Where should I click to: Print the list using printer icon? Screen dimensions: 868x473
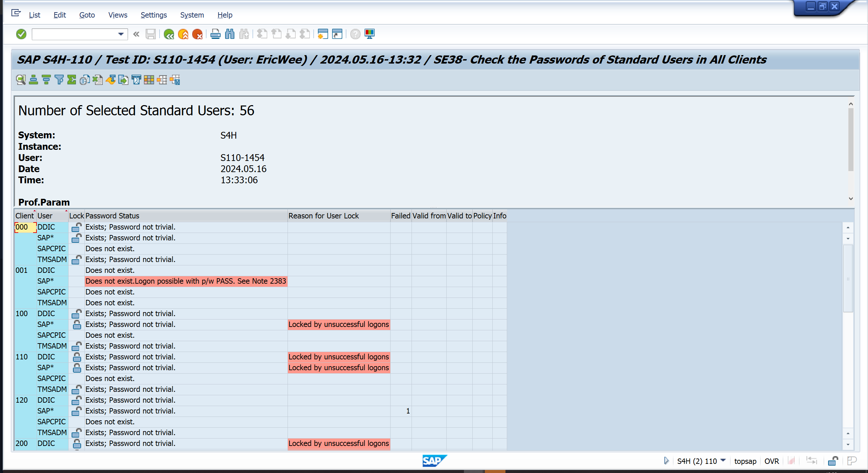(x=215, y=34)
